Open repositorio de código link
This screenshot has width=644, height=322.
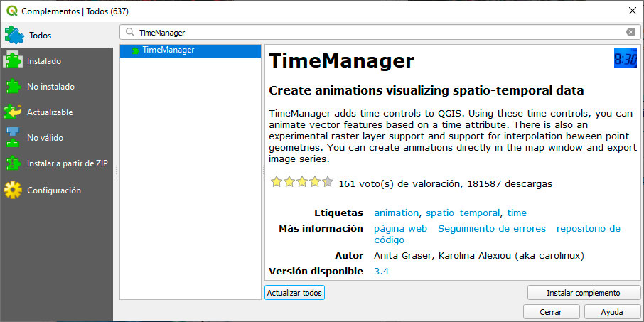[x=588, y=229]
